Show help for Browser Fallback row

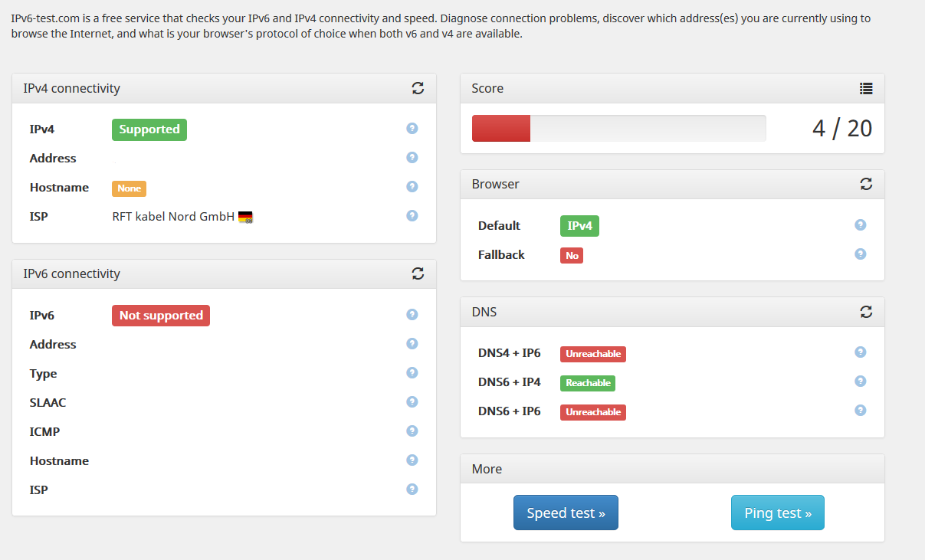861,254
